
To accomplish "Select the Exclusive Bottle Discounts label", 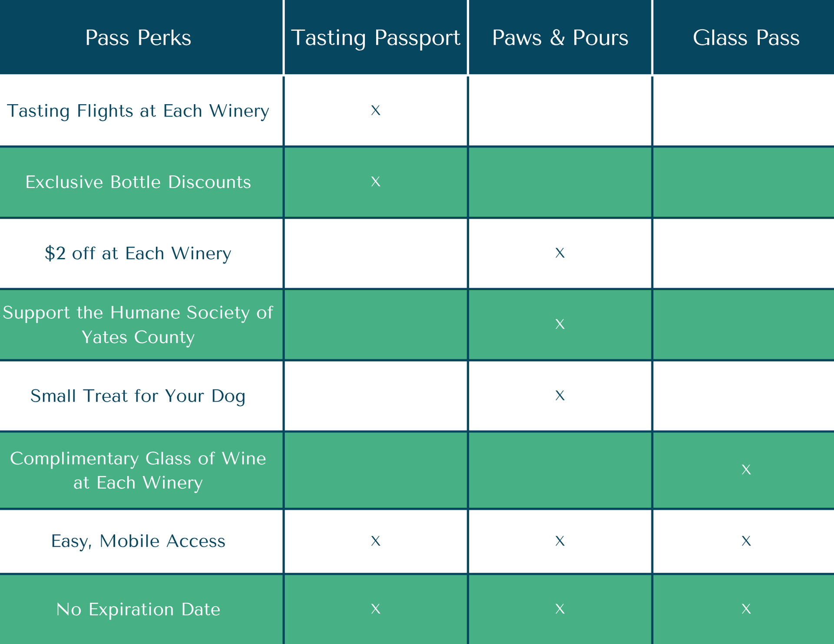I will point(138,182).
